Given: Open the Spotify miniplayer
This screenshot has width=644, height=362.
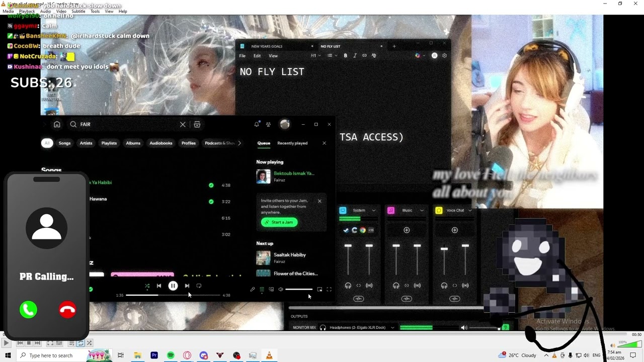Looking at the screenshot, I should [319, 289].
